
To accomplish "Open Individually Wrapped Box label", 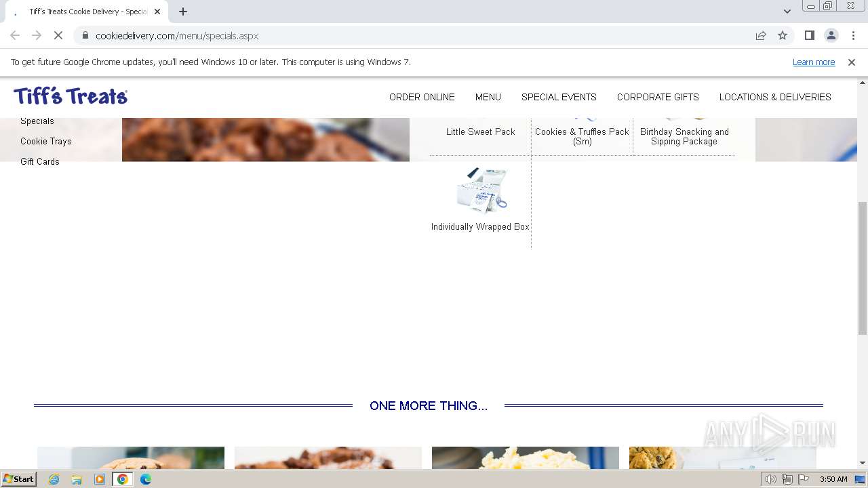I will click(480, 226).
